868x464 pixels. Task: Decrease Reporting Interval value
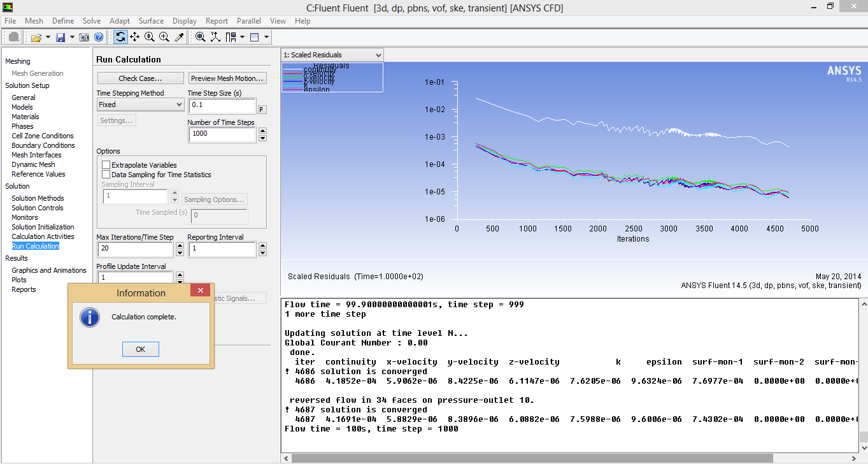[x=262, y=253]
